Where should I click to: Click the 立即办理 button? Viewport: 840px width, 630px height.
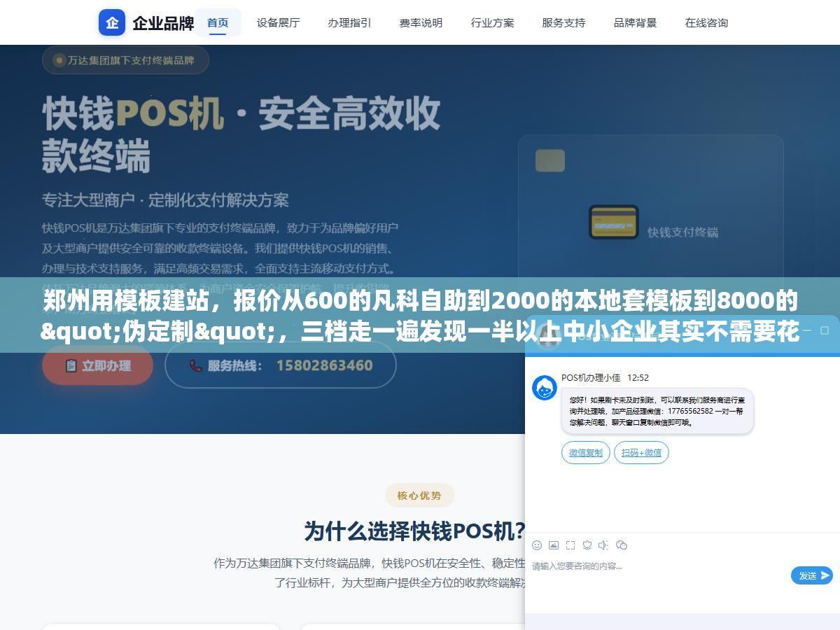click(x=97, y=365)
